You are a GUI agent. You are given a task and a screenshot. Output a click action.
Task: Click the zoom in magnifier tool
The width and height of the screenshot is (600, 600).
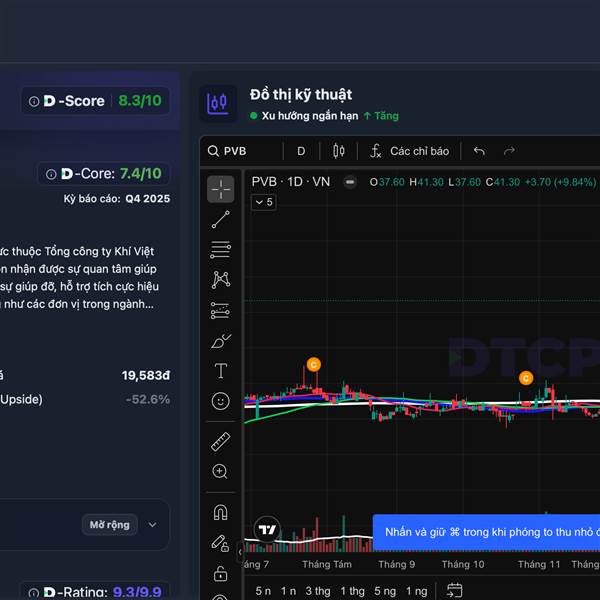(220, 472)
